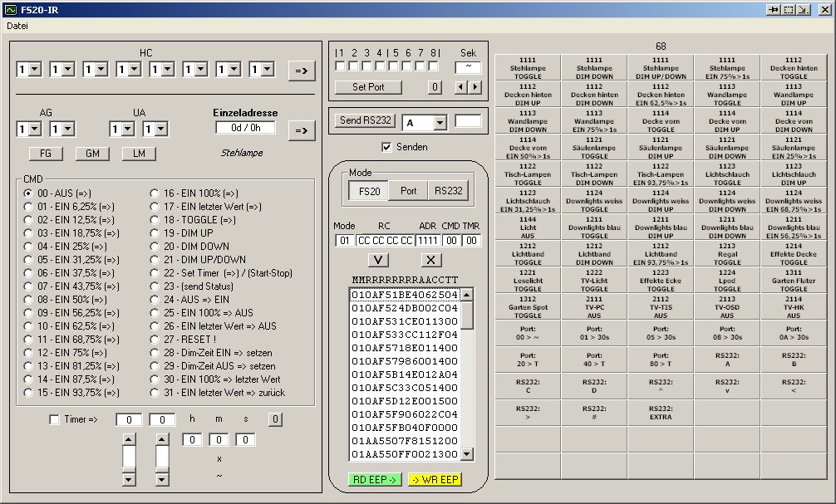Click the left arrow under Sek
This screenshot has width=836, height=504.
point(461,86)
